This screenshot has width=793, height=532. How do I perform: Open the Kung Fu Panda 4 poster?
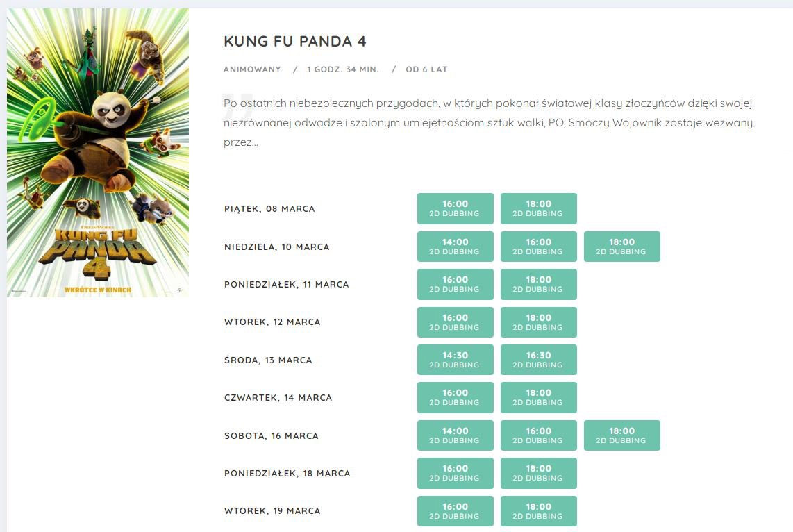[98, 152]
